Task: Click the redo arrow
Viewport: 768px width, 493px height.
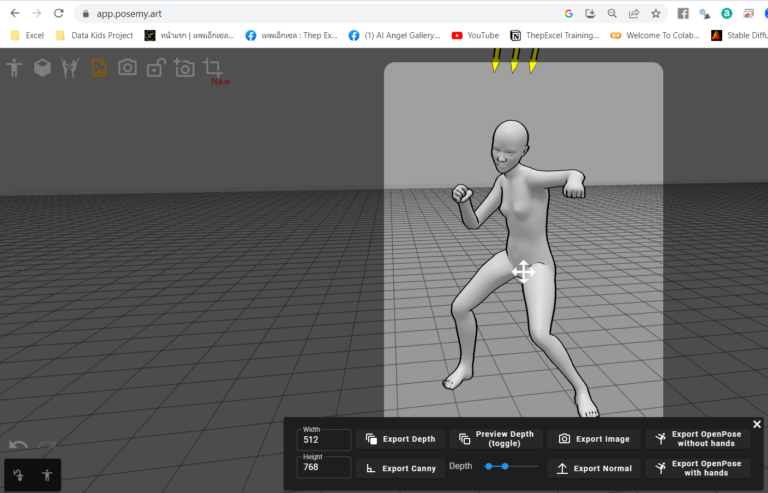Action: click(48, 445)
